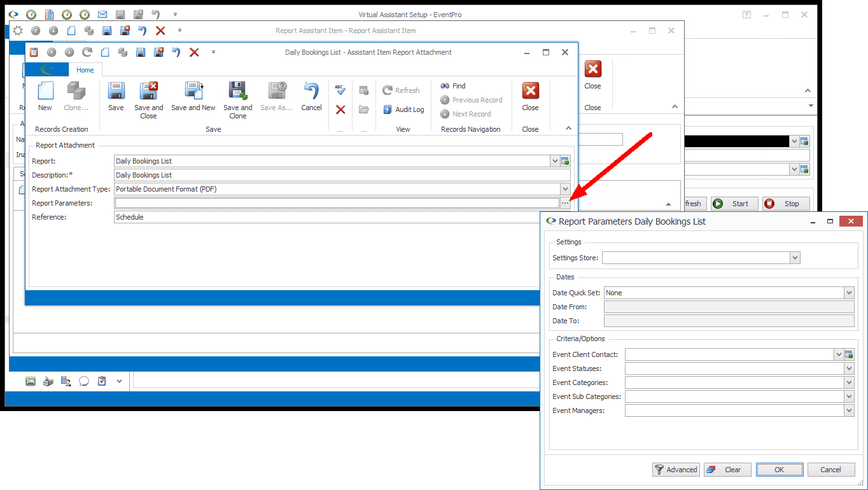Open the Report dropdown list
Screen dimensions: 868x490
(x=555, y=161)
